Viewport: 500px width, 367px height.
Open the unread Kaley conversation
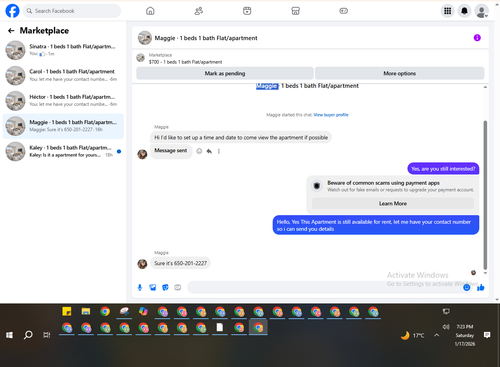pyautogui.click(x=63, y=151)
